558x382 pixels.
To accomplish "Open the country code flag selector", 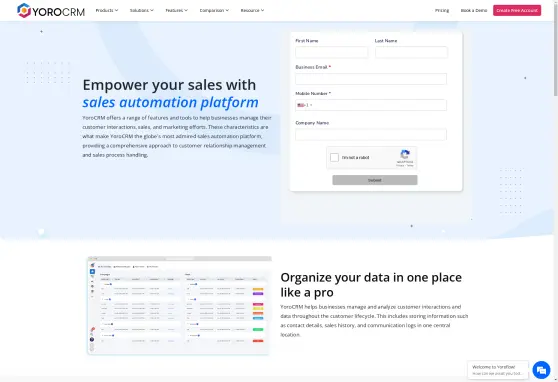I will (x=305, y=105).
